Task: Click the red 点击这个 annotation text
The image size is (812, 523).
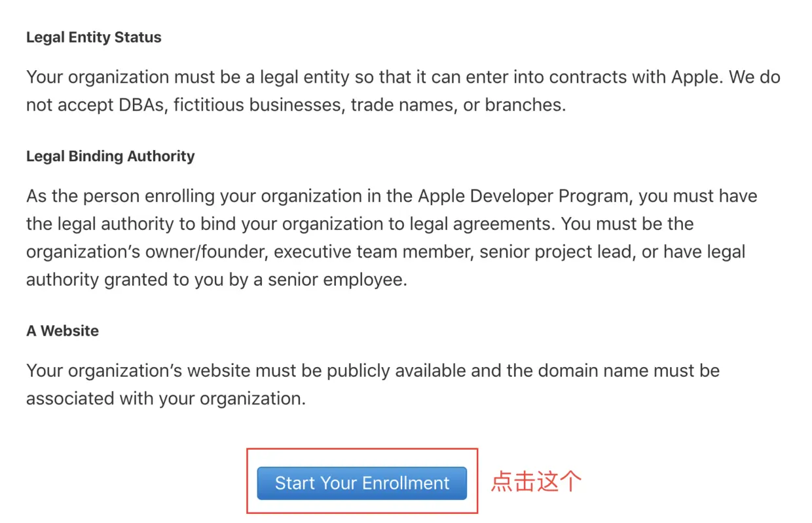Action: click(x=536, y=482)
